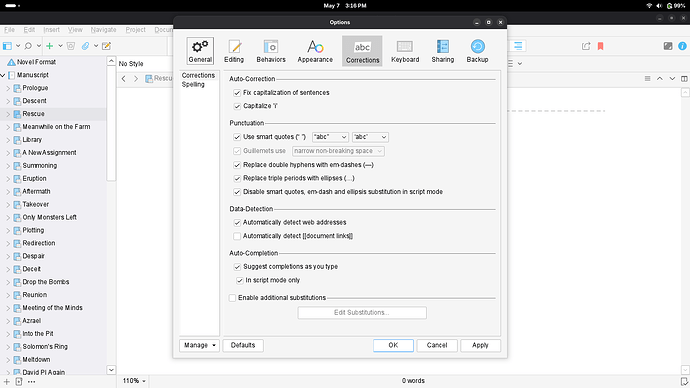Open the Insert menu
This screenshot has height=388, width=690.
(x=51, y=29)
